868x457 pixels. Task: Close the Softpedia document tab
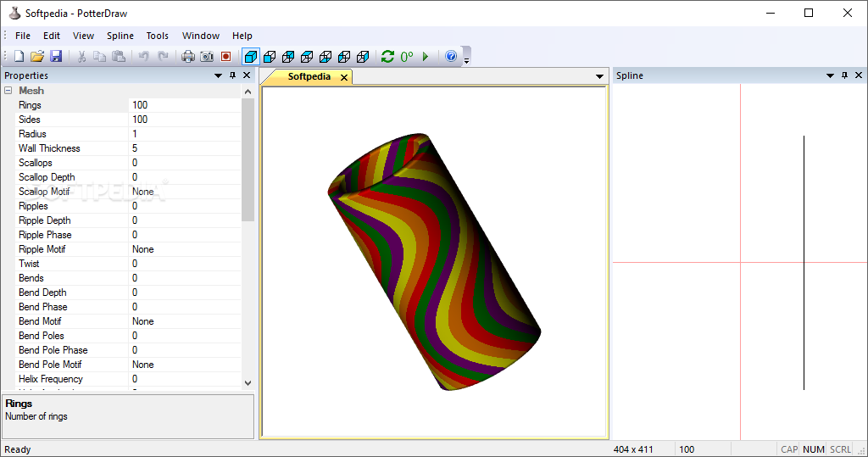[344, 77]
